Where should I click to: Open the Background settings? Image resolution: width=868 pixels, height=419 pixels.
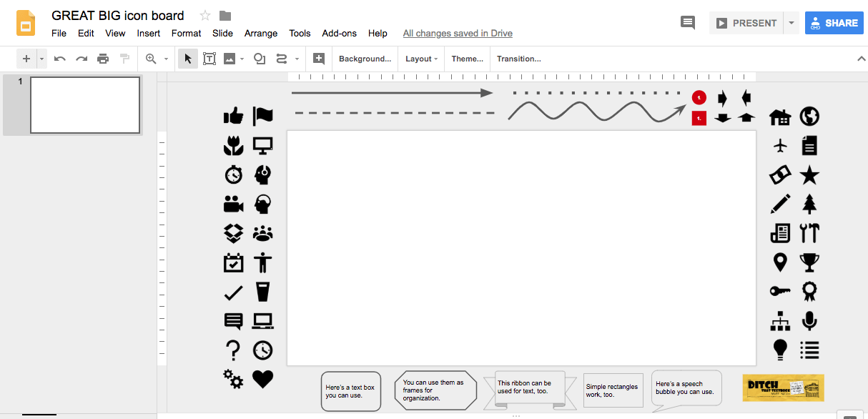pos(365,59)
